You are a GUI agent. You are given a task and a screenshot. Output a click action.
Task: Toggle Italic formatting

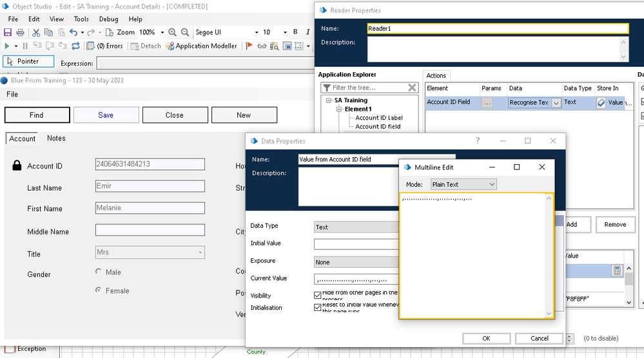click(x=307, y=32)
